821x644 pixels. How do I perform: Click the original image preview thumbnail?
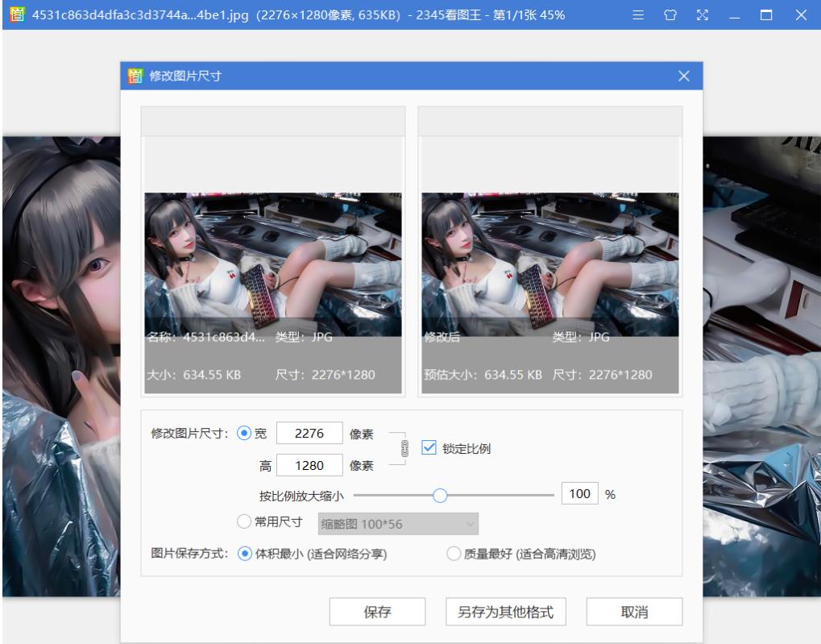point(273,258)
